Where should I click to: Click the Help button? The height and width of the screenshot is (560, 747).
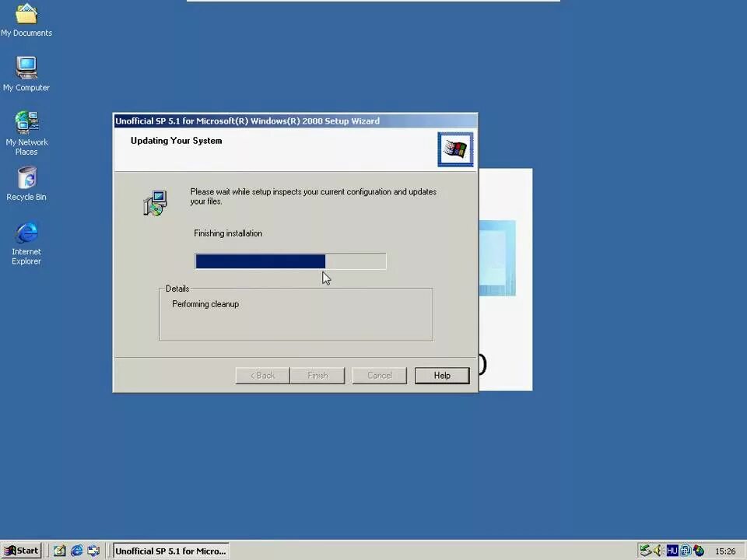[x=442, y=375]
